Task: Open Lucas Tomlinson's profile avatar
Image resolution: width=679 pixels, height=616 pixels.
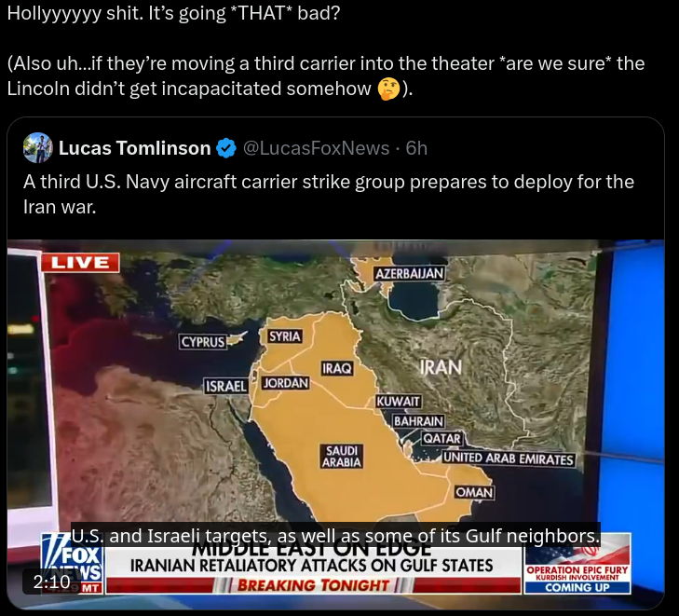Action: pyautogui.click(x=37, y=148)
